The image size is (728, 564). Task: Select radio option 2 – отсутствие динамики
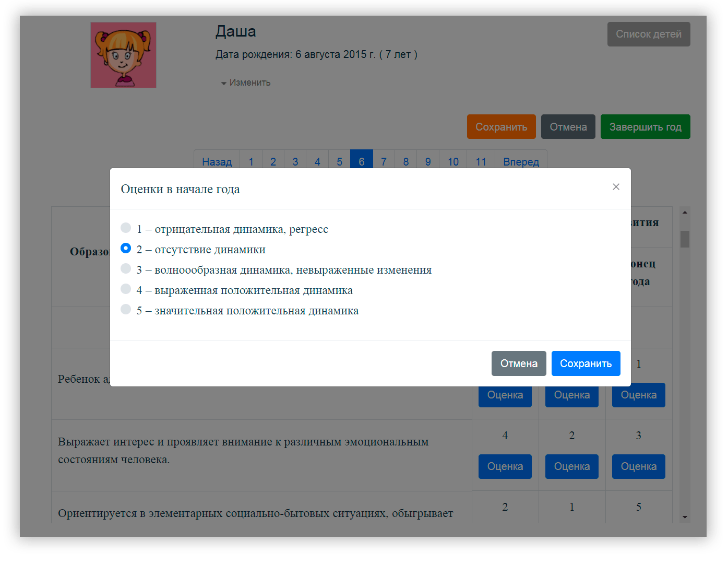126,249
